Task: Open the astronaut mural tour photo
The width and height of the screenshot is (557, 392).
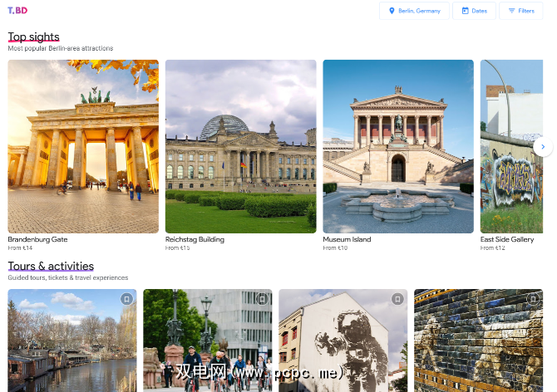Action: pyautogui.click(x=343, y=341)
